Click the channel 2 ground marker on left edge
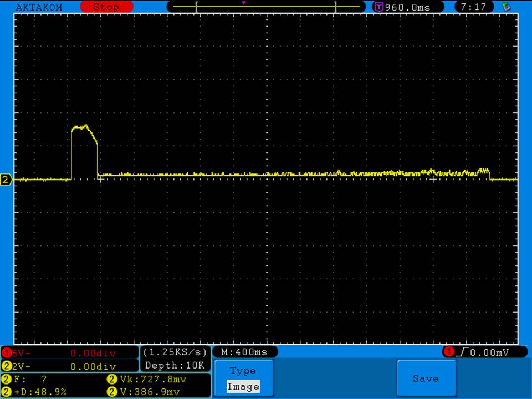 tap(6, 180)
